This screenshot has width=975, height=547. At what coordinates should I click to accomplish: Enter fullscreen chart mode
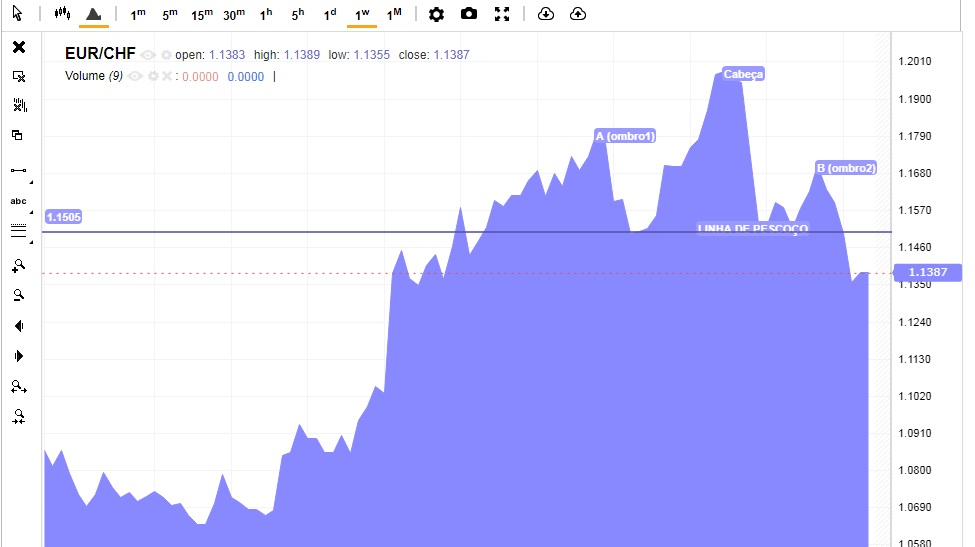click(502, 14)
